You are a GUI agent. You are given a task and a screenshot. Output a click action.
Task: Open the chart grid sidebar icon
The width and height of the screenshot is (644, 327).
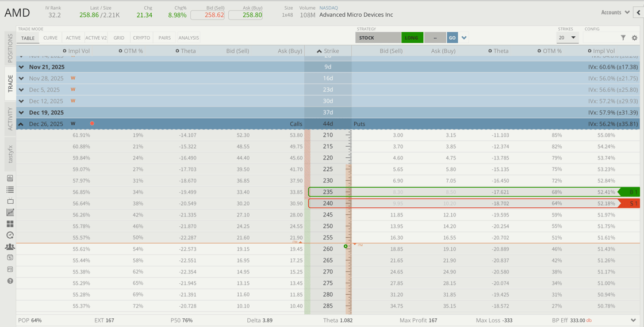click(10, 212)
